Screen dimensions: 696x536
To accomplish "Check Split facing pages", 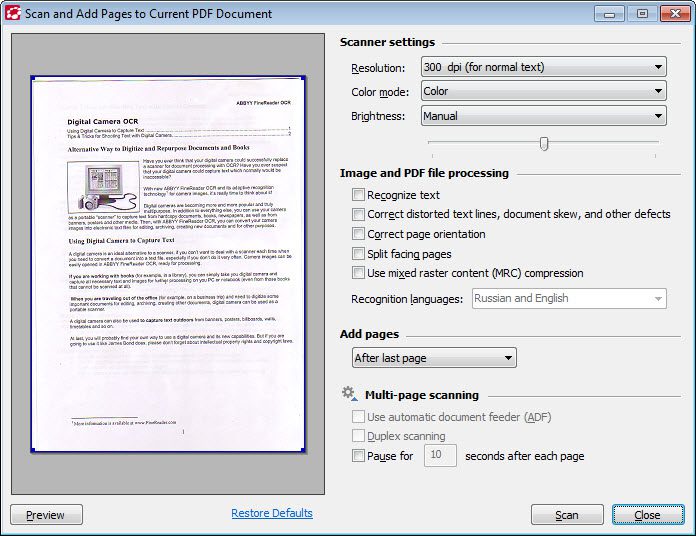I will pyautogui.click(x=358, y=254).
